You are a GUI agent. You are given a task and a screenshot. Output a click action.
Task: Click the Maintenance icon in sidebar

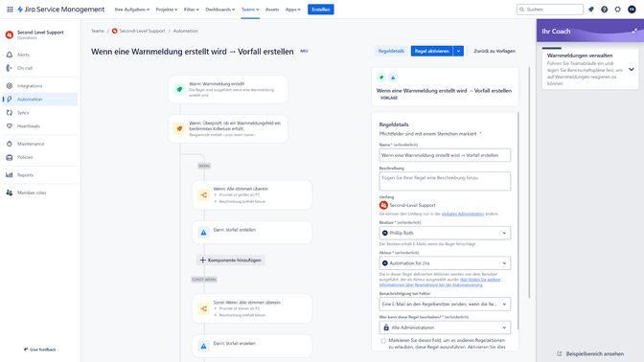[10, 144]
